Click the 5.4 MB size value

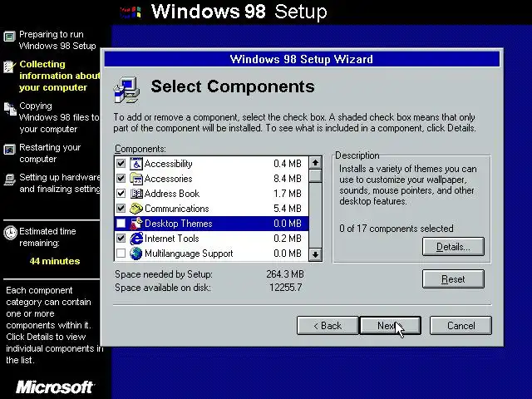click(x=288, y=209)
